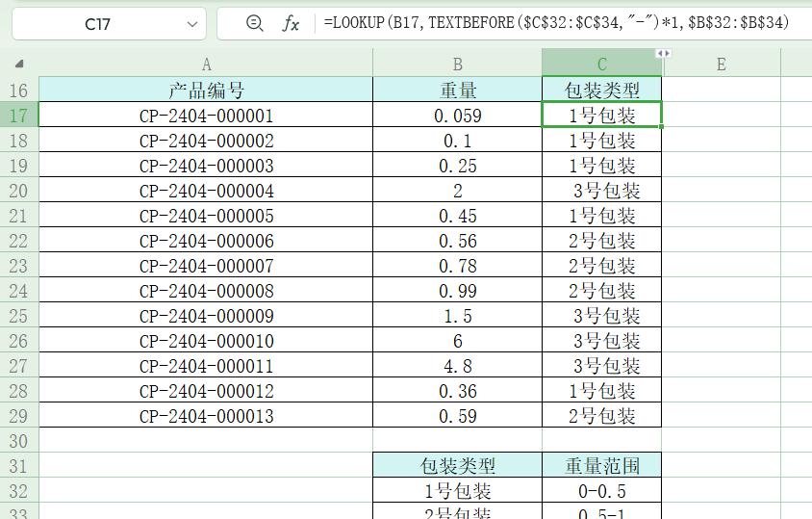Click weight cell 4.8
The width and height of the screenshot is (812, 519).
[x=457, y=366]
